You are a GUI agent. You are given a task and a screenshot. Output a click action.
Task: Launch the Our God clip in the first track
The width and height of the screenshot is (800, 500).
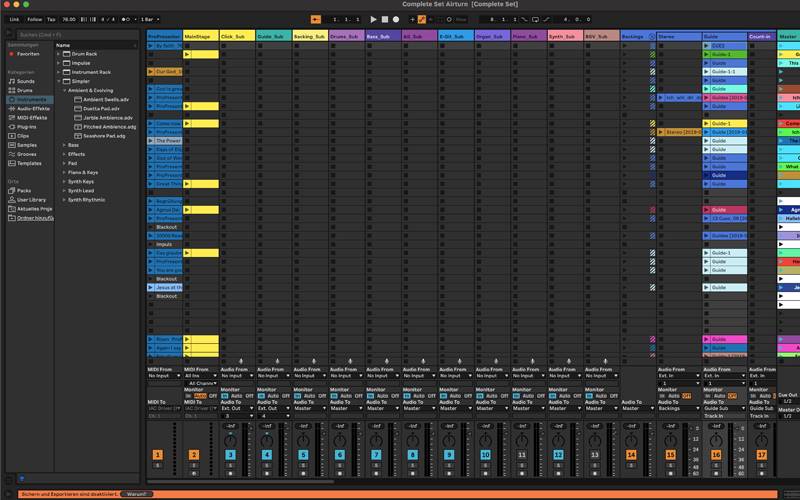tap(165, 72)
